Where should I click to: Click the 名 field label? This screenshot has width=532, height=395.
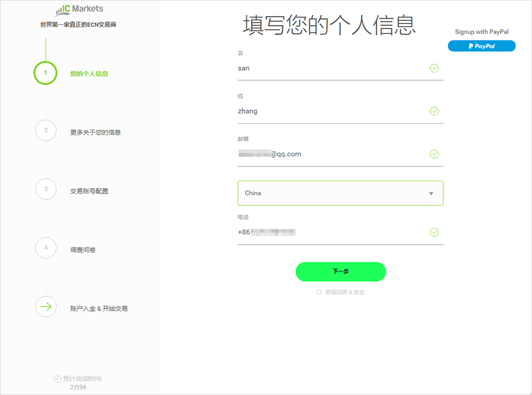tap(240, 53)
